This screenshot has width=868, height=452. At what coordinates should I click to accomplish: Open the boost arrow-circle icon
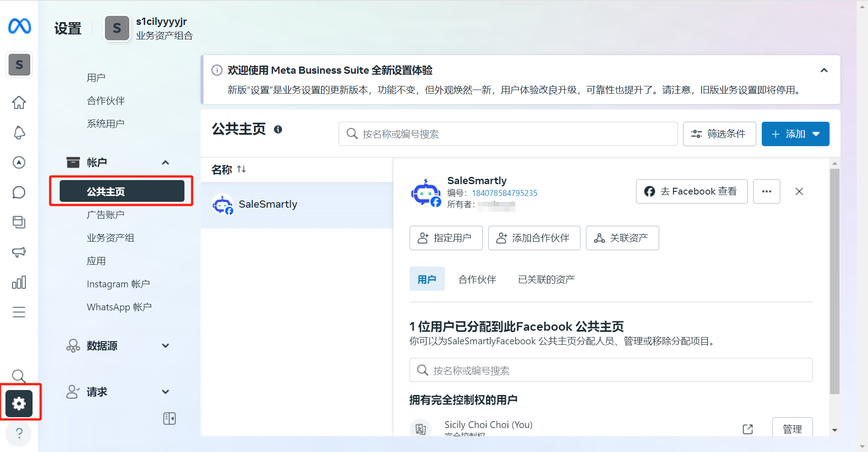click(x=19, y=162)
